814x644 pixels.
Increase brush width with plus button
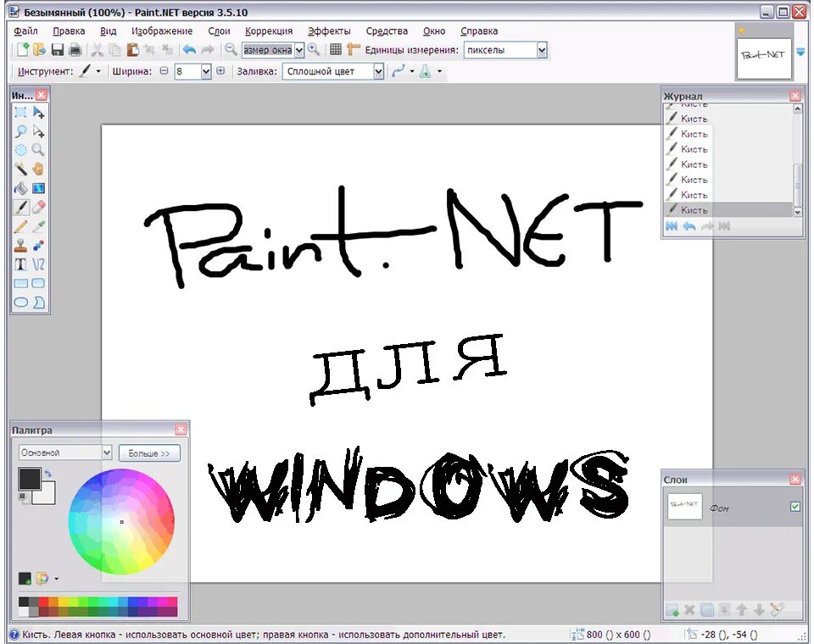(220, 70)
